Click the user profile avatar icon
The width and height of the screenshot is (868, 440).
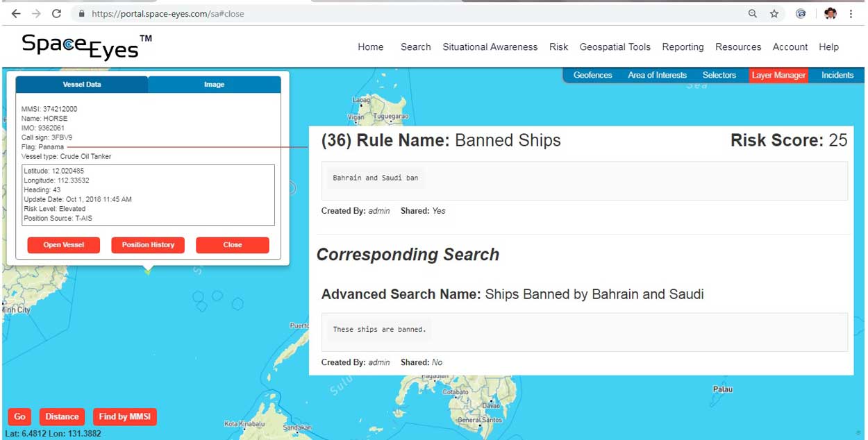point(831,14)
